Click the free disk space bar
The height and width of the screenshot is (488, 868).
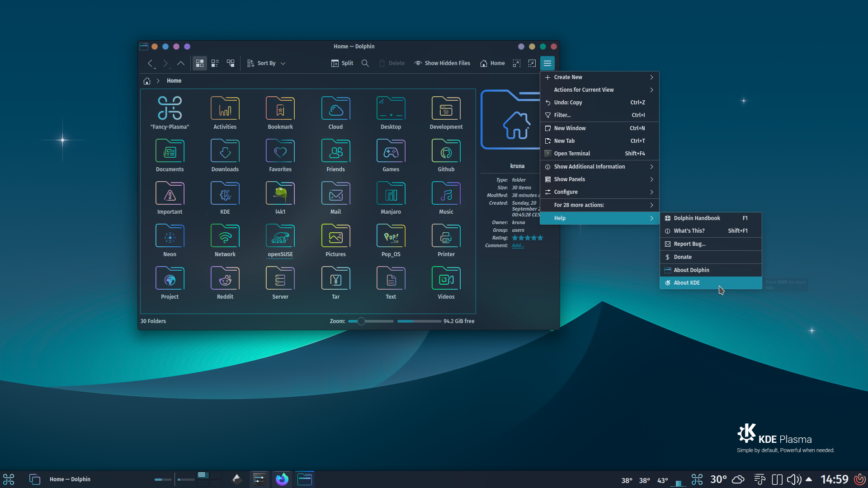[419, 321]
